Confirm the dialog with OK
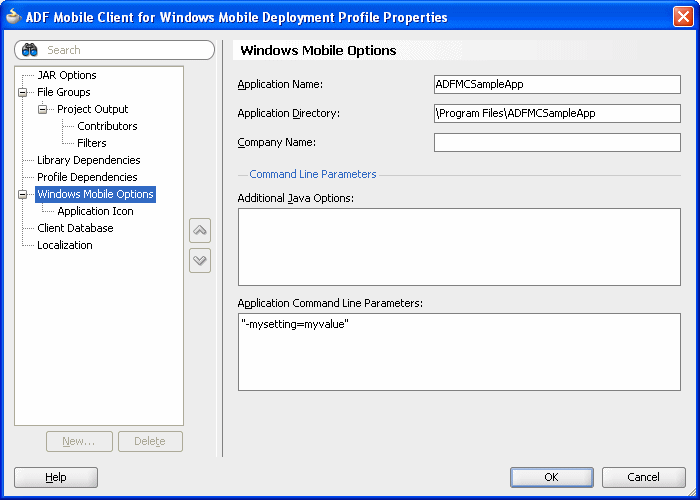Image resolution: width=700 pixels, height=500 pixels. click(x=552, y=477)
